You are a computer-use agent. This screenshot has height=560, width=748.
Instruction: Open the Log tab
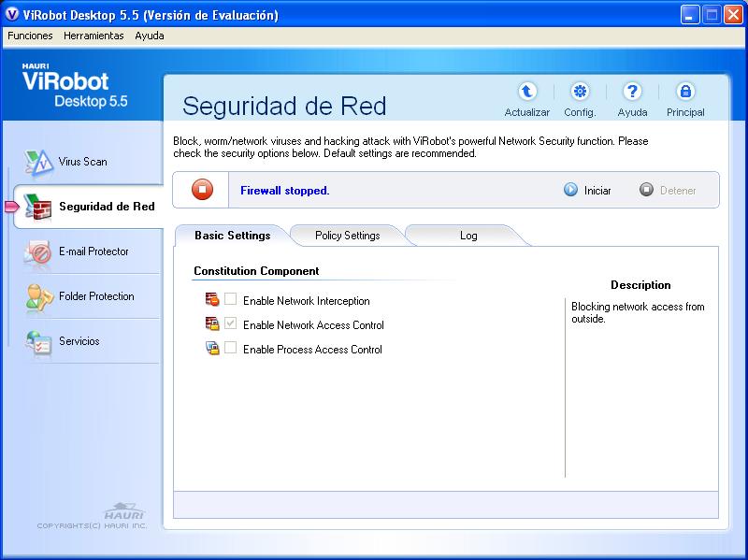(x=468, y=236)
